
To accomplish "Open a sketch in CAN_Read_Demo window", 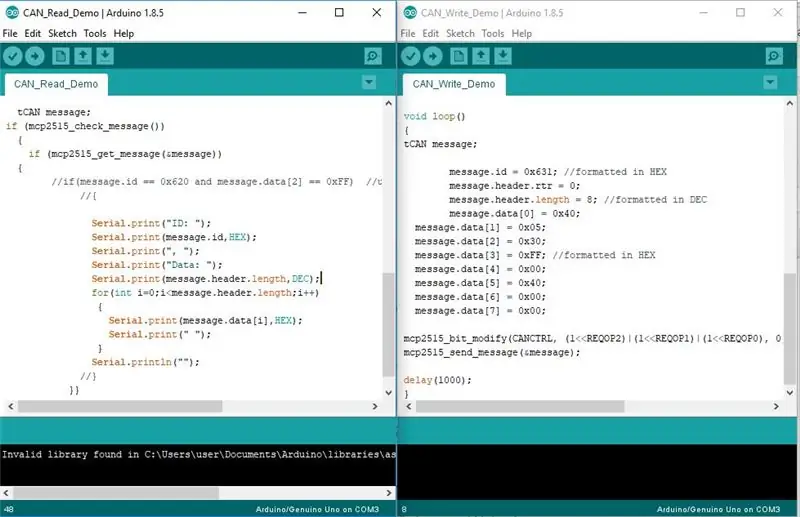I will click(83, 56).
